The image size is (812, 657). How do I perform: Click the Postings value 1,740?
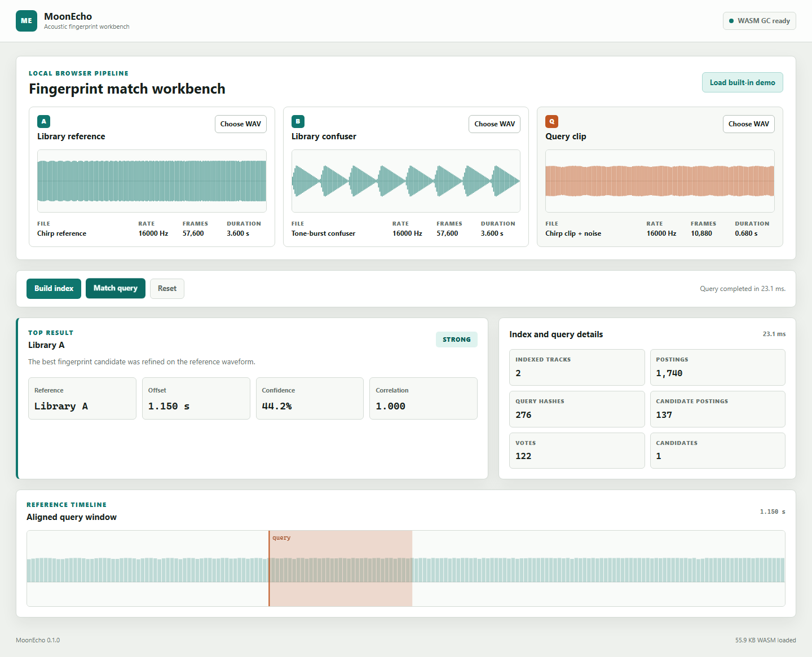669,373
